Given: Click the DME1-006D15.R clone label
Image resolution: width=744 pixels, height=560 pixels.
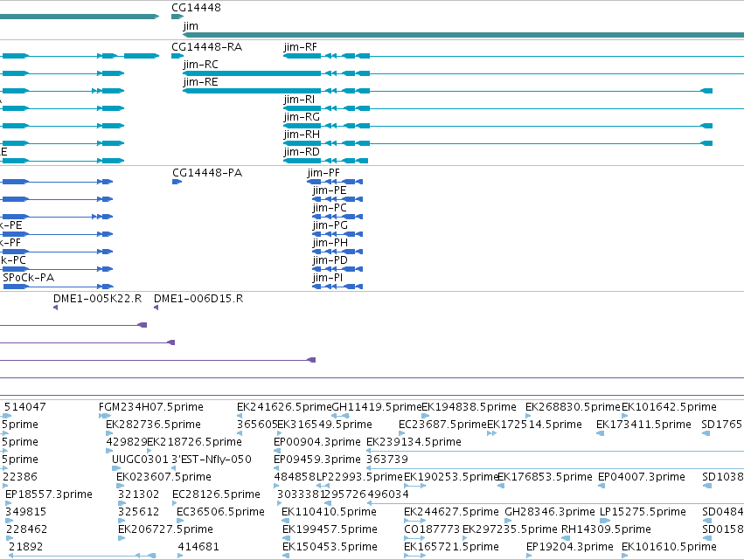Looking at the screenshot, I should point(198,299).
